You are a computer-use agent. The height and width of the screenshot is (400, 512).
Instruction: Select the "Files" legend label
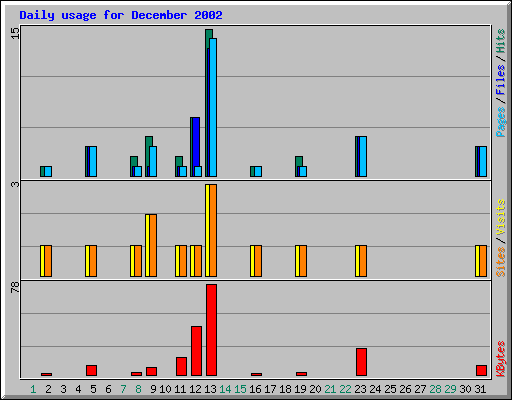(x=500, y=80)
